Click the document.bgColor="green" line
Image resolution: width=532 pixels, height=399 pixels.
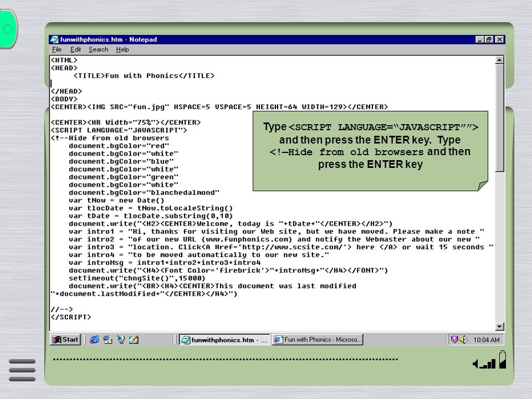(x=124, y=177)
